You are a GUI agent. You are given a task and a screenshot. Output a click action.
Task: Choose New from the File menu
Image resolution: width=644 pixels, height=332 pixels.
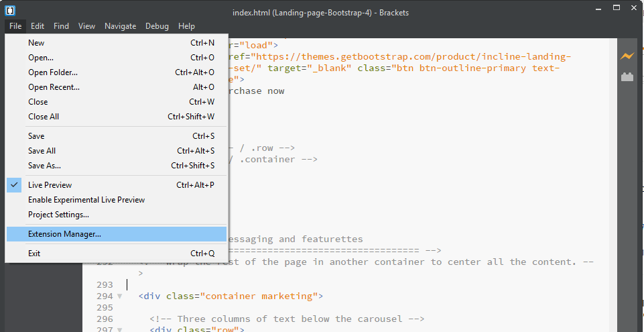pos(117,43)
